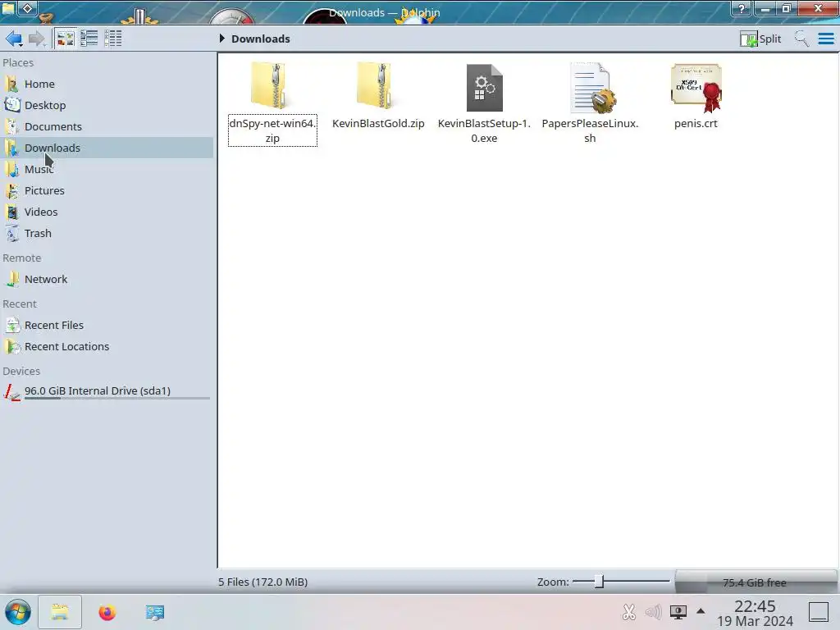Open the start menu launcher
Viewport: 840px width, 630px height.
point(18,612)
